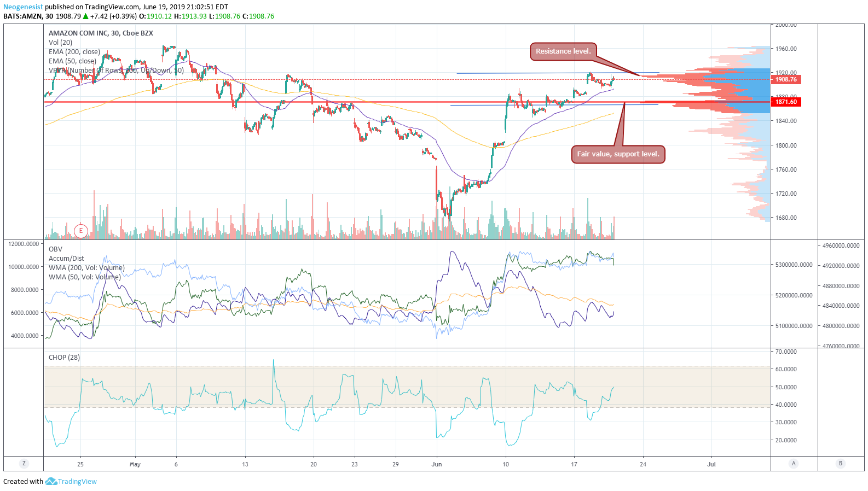Click the 10000.0000 OBV axis value

click(24, 267)
